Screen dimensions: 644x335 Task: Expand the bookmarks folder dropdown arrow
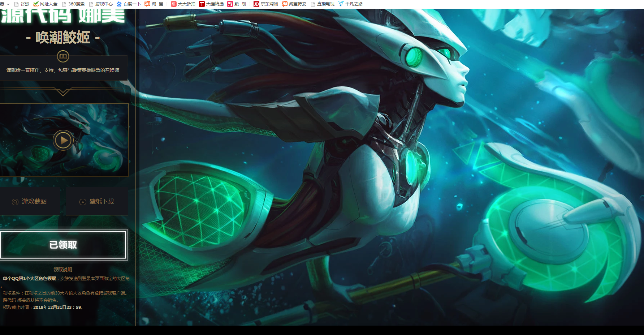click(x=8, y=4)
